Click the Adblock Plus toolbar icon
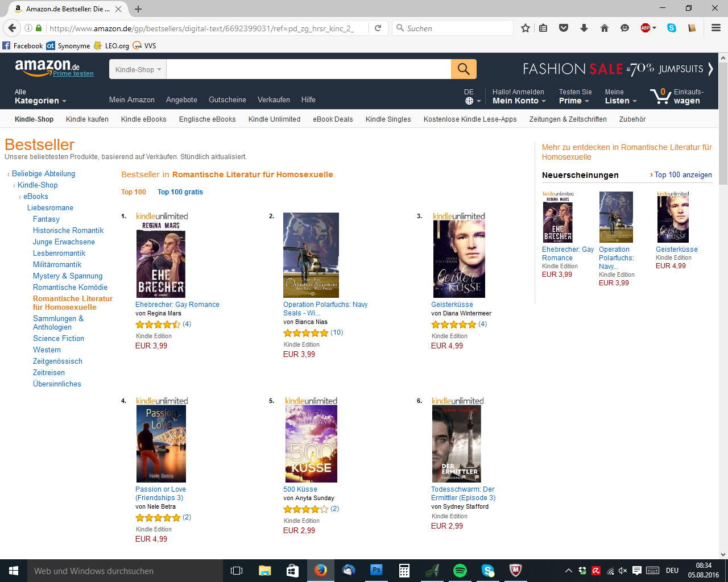The height and width of the screenshot is (582, 728). (x=646, y=28)
